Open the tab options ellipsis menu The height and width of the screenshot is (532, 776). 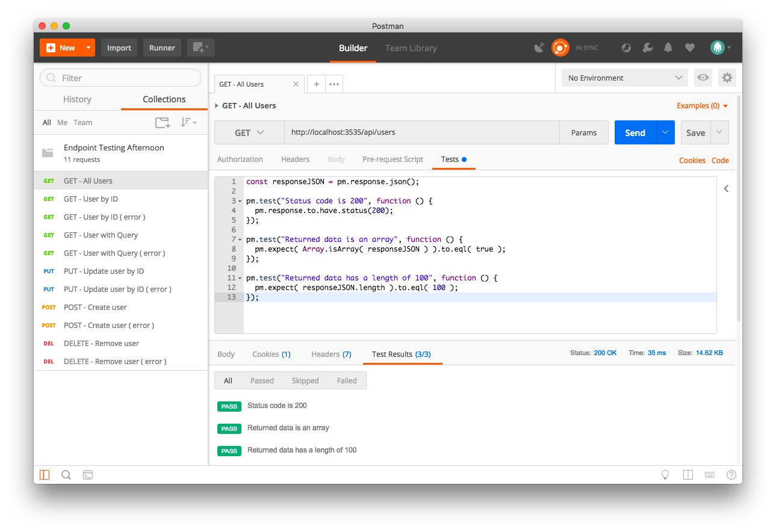[x=334, y=84]
